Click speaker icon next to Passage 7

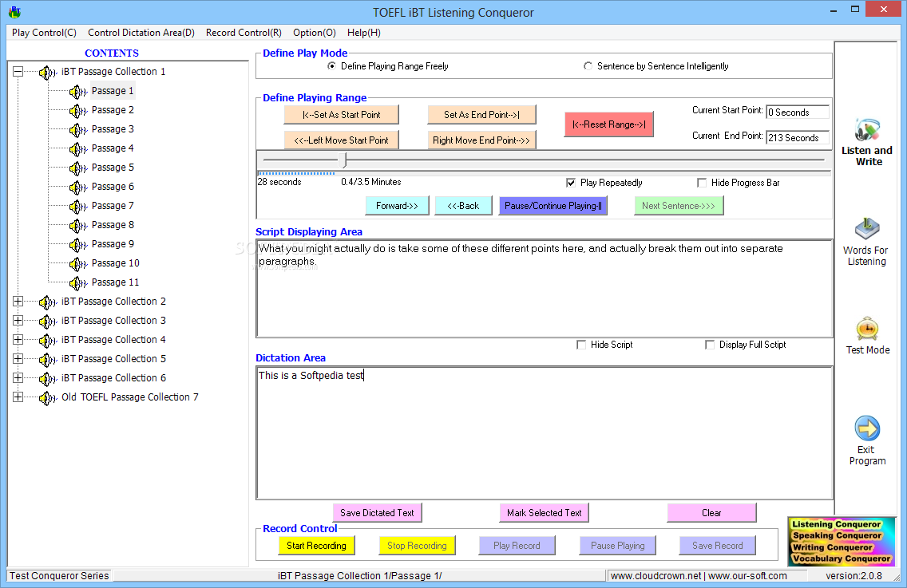(77, 207)
